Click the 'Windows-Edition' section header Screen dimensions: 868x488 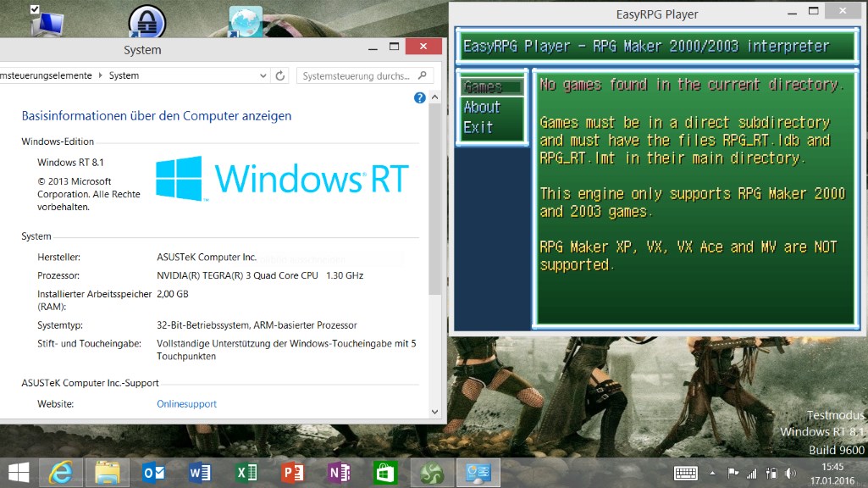[x=58, y=141]
